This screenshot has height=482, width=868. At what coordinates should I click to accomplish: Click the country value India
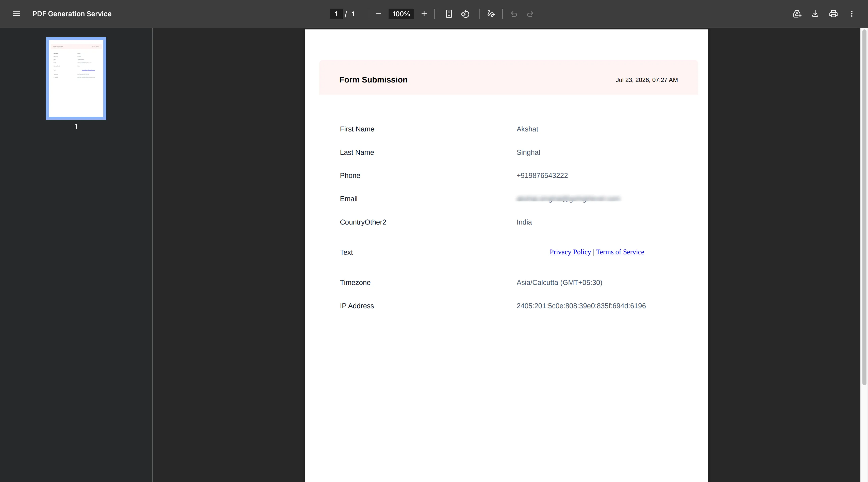coord(524,222)
